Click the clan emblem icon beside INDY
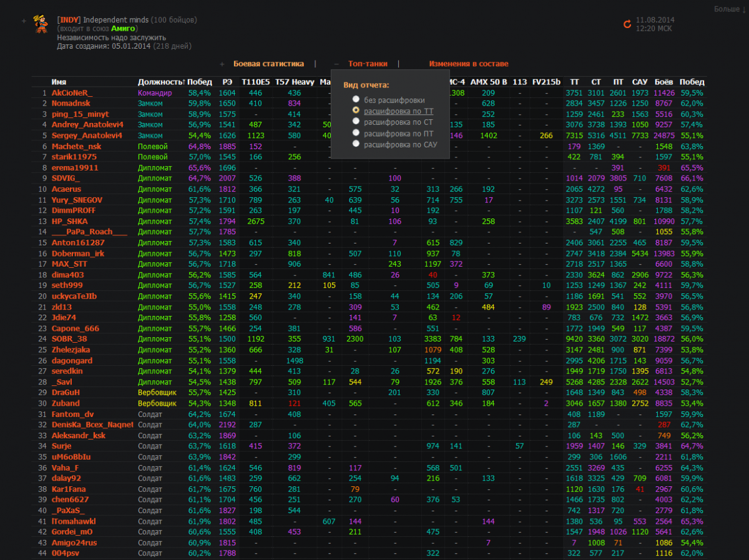Screen dimensions: 749x560 tap(42, 23)
